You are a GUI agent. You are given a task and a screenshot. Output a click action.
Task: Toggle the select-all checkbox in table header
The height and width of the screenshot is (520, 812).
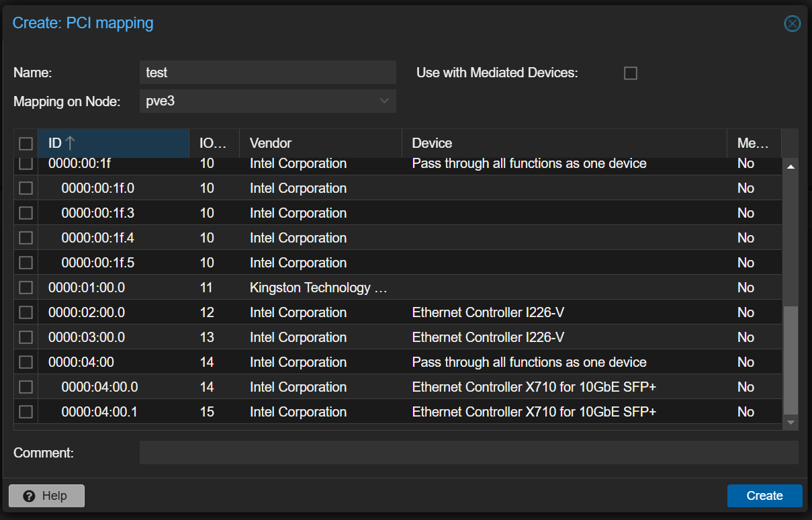(26, 143)
